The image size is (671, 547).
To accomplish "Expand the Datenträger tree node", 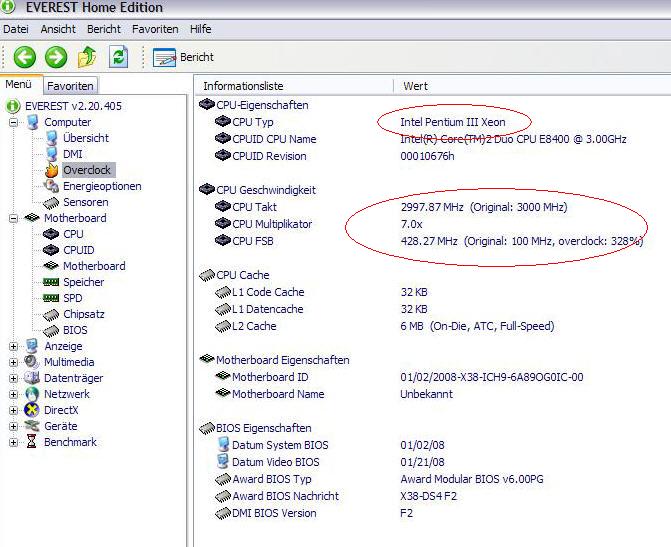I will (13, 378).
